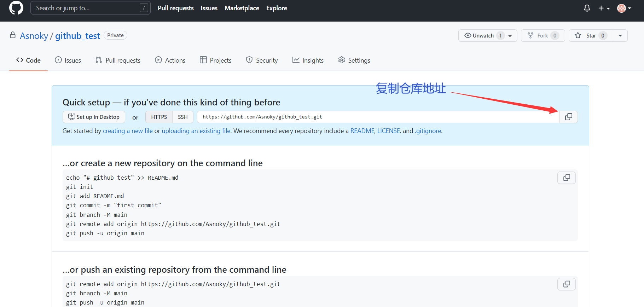Open the README link
Viewport: 644px width, 307px height.
point(362,131)
